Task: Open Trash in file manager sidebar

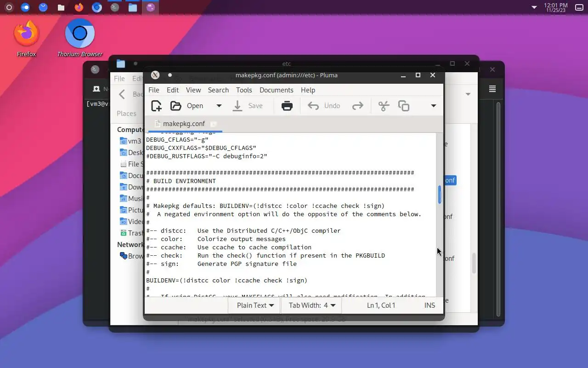Action: [x=131, y=233]
